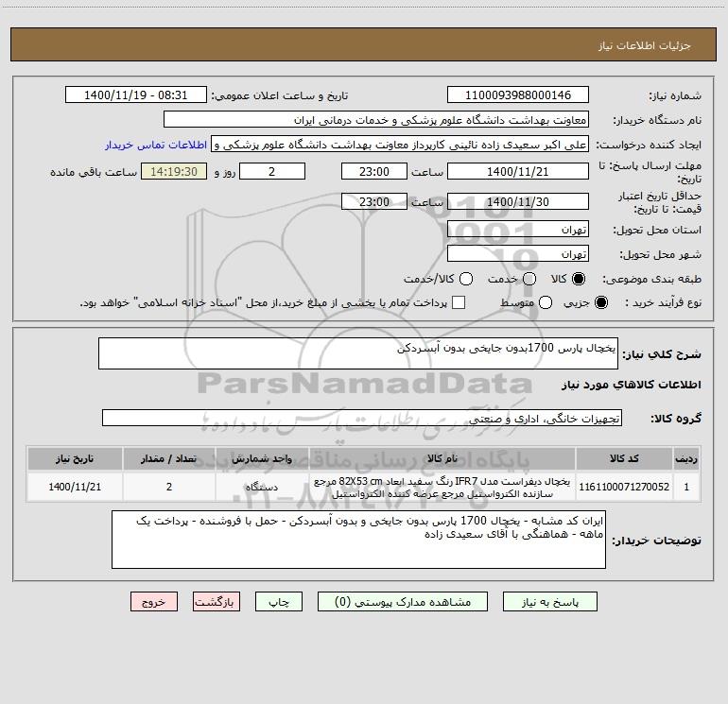The width and height of the screenshot is (728, 704).
Task: Click the اطلاعات کالاهای مورد نیاز heading
Action: click(x=631, y=385)
